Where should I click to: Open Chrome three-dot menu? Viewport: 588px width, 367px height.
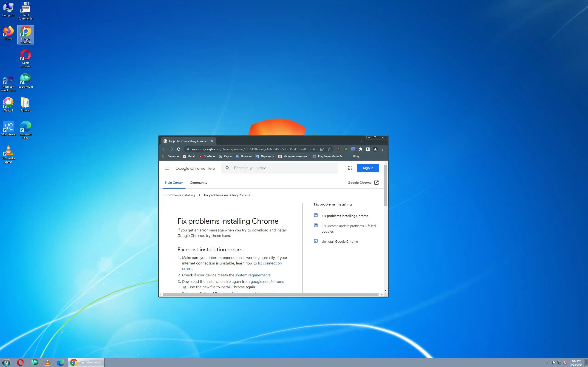383,149
